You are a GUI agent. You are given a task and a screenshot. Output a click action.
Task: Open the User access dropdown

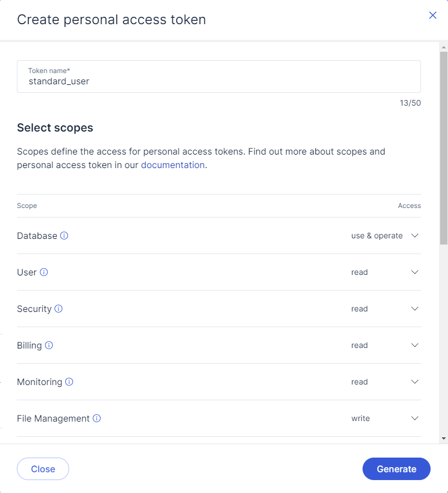click(415, 272)
